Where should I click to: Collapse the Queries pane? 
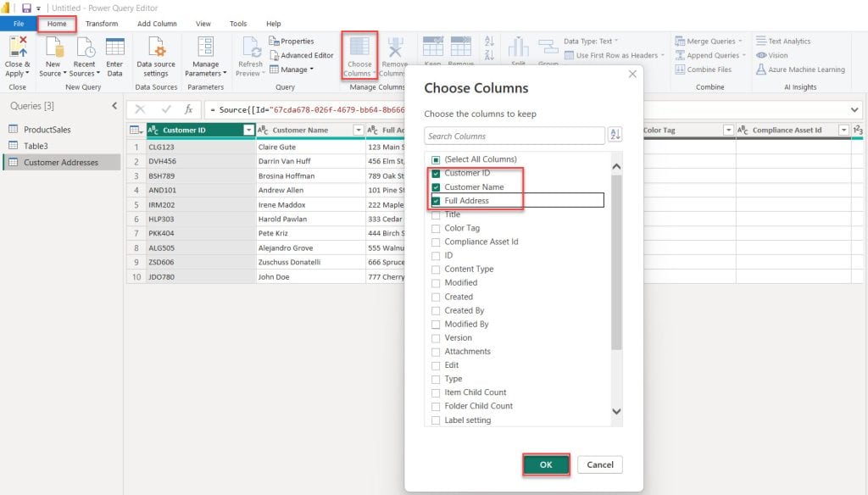(x=114, y=106)
